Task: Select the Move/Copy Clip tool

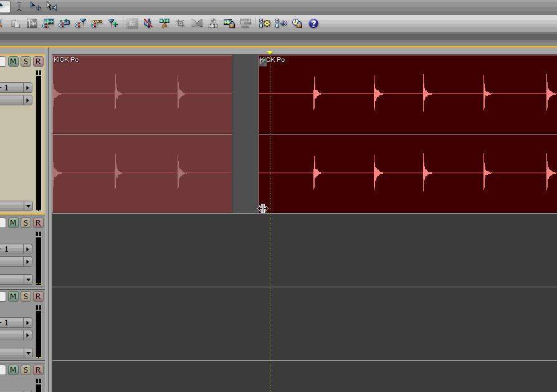Action: 35,6
